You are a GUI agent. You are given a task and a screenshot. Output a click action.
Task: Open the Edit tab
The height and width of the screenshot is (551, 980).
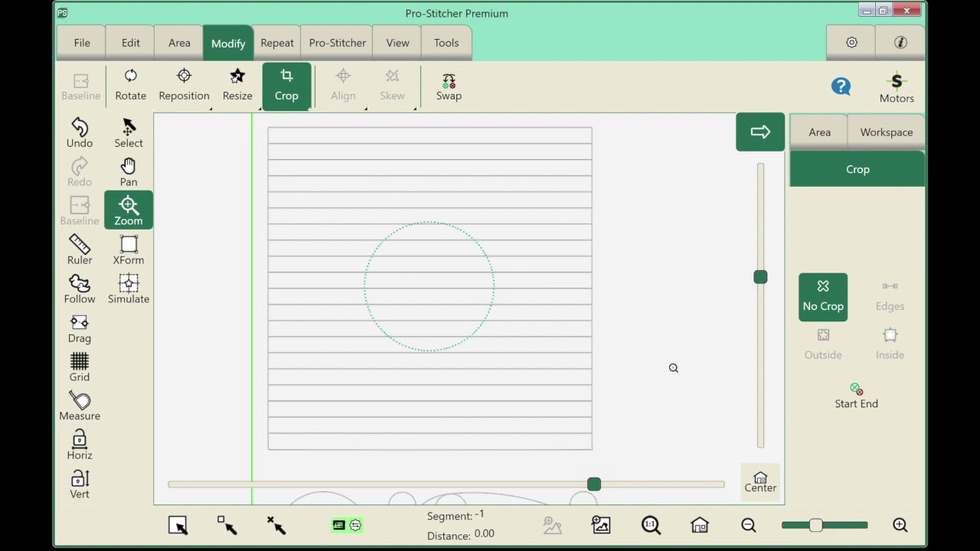point(131,43)
